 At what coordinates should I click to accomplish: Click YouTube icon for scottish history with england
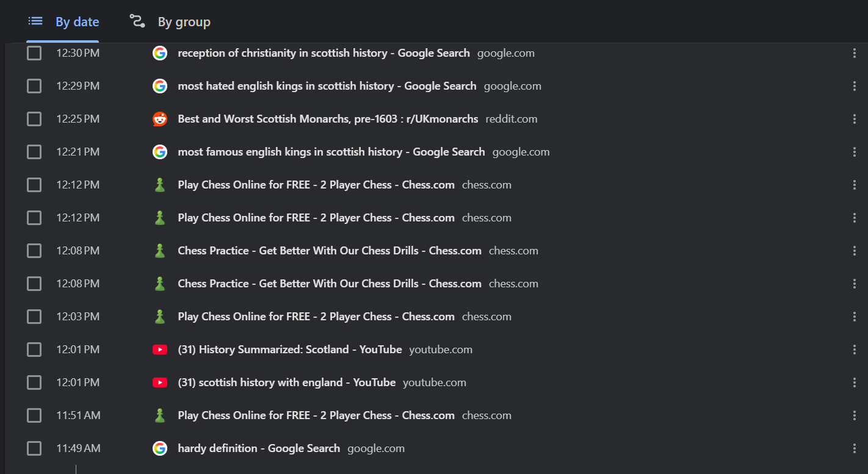pyautogui.click(x=160, y=382)
